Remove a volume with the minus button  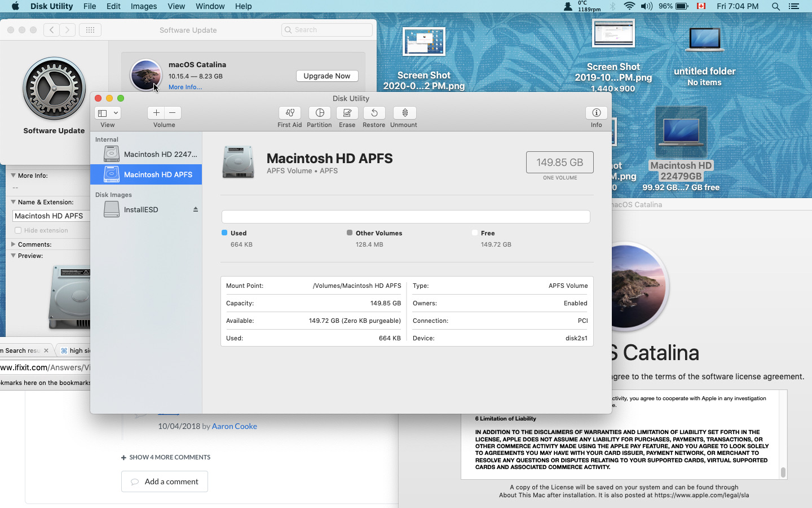(x=173, y=113)
